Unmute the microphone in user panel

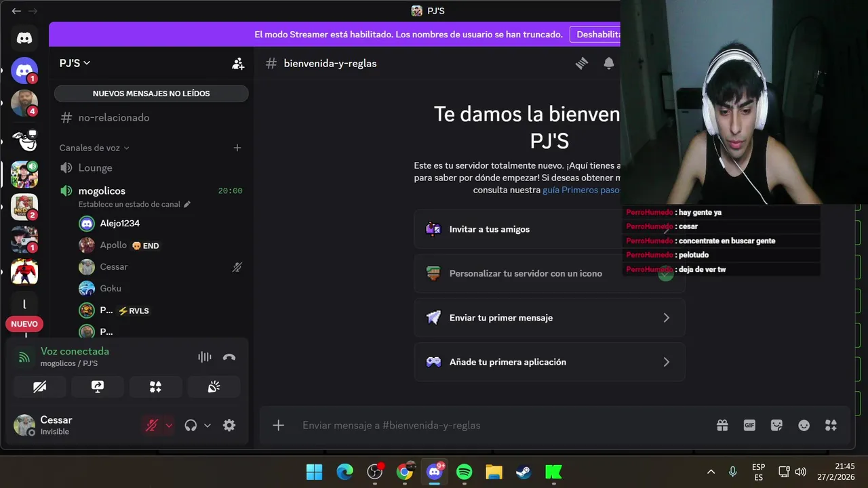tap(152, 425)
